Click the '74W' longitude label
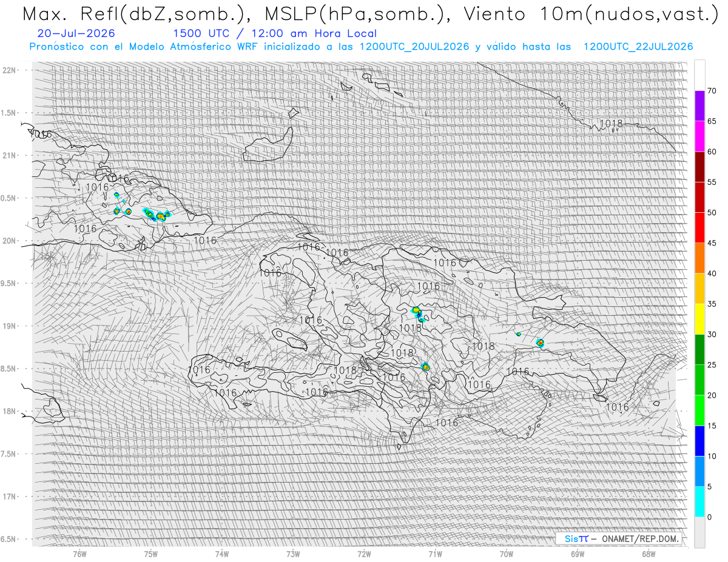 222,554
